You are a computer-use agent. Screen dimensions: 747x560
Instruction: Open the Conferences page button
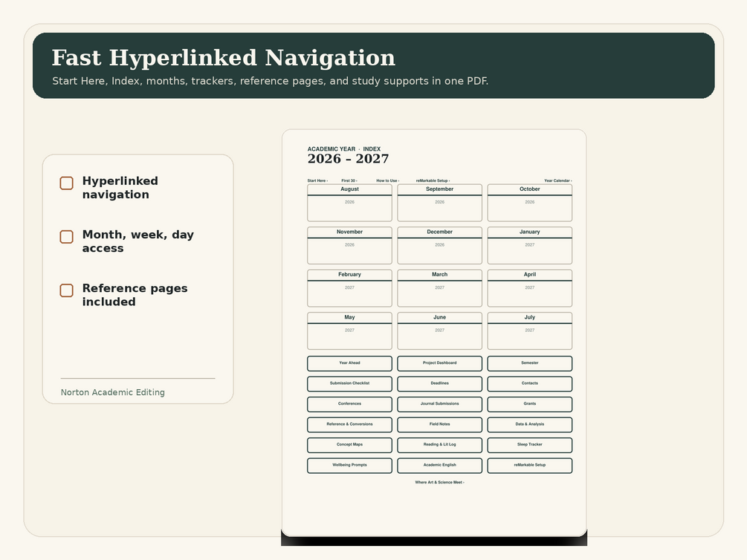click(349, 404)
